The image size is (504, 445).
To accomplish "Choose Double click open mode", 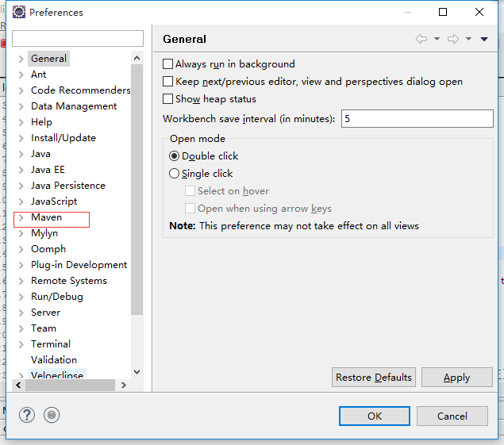I will coord(175,156).
